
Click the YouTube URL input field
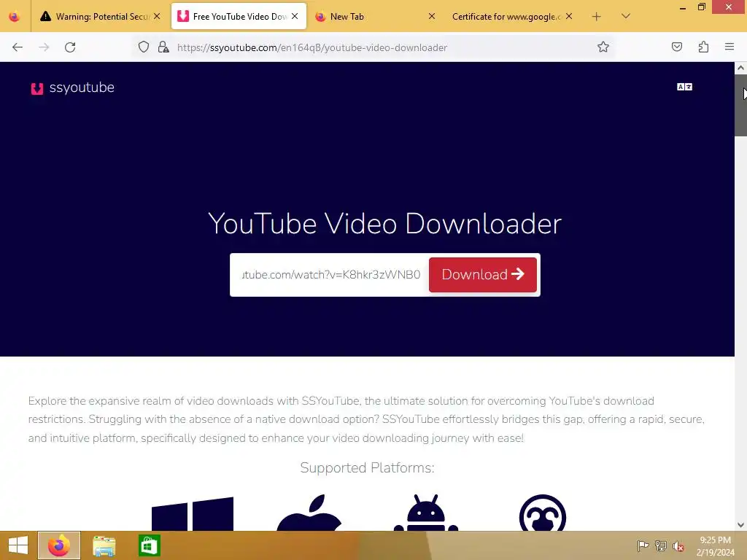click(331, 275)
